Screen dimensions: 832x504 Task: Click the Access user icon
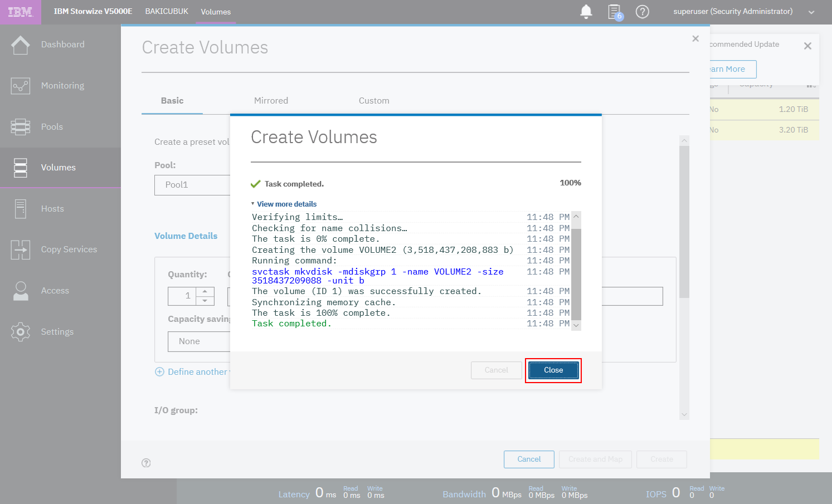tap(21, 291)
